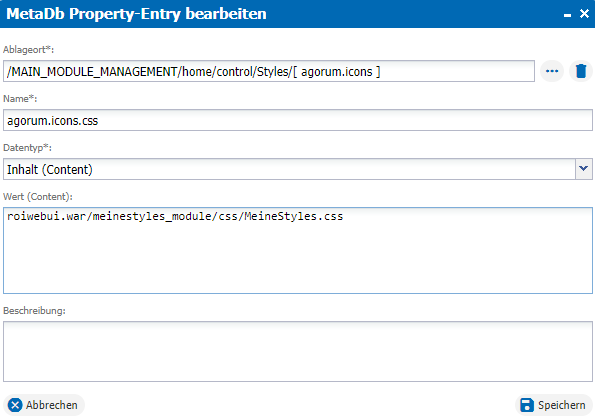Click the Ablageort field label
Viewport: 595px width, 419px height.
[x=28, y=50]
